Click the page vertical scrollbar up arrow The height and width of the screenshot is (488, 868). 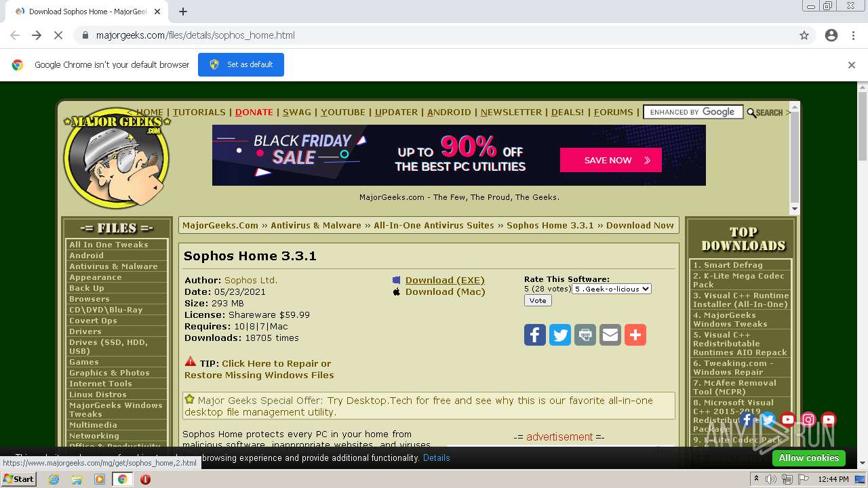(x=863, y=87)
